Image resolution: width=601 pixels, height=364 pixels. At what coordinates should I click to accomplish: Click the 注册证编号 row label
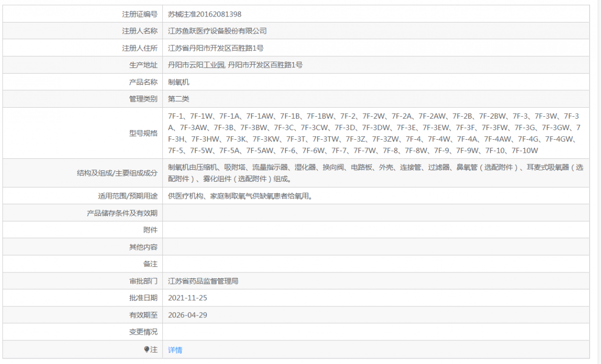pos(140,14)
